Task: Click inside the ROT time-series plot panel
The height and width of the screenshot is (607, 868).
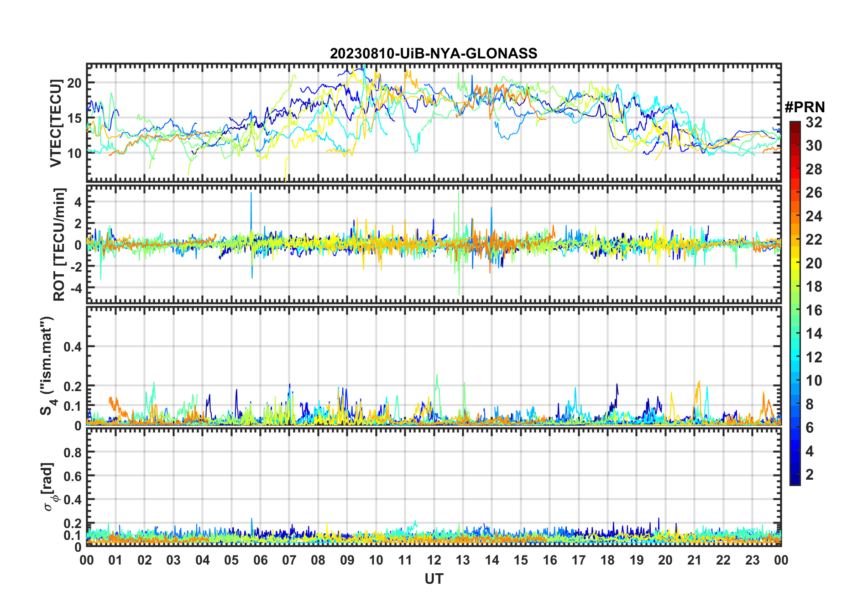Action: point(434,244)
